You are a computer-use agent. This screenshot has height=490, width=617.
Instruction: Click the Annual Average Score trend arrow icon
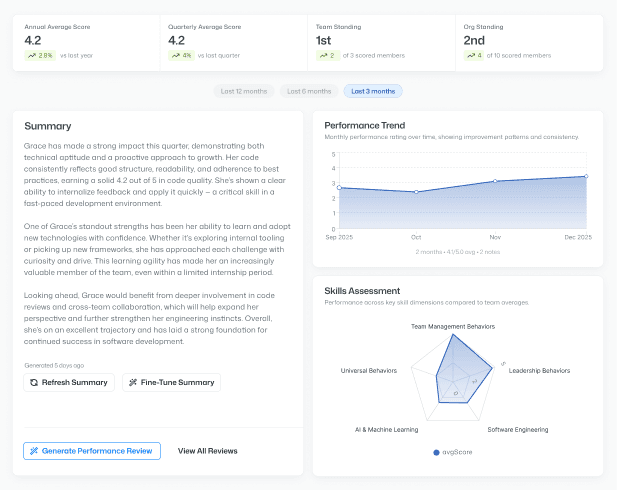[32, 55]
